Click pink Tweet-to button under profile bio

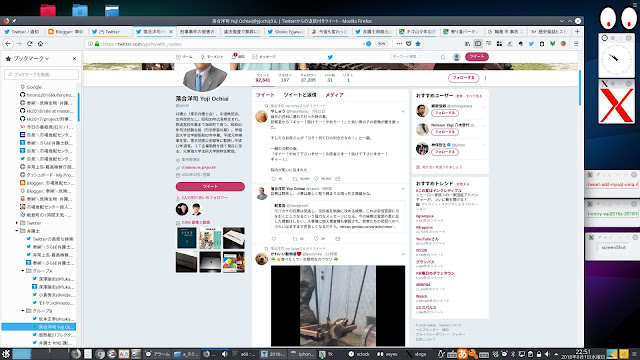click(210, 187)
